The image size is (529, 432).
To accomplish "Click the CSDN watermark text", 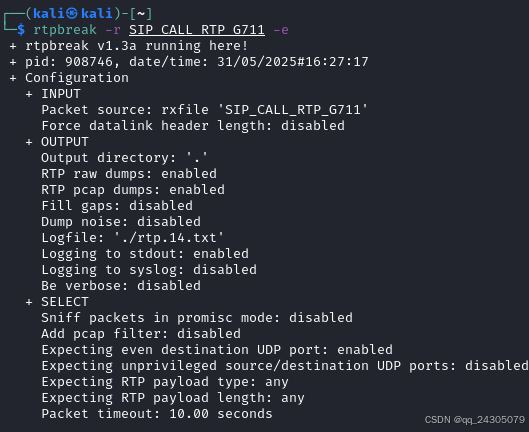I will (x=475, y=420).
